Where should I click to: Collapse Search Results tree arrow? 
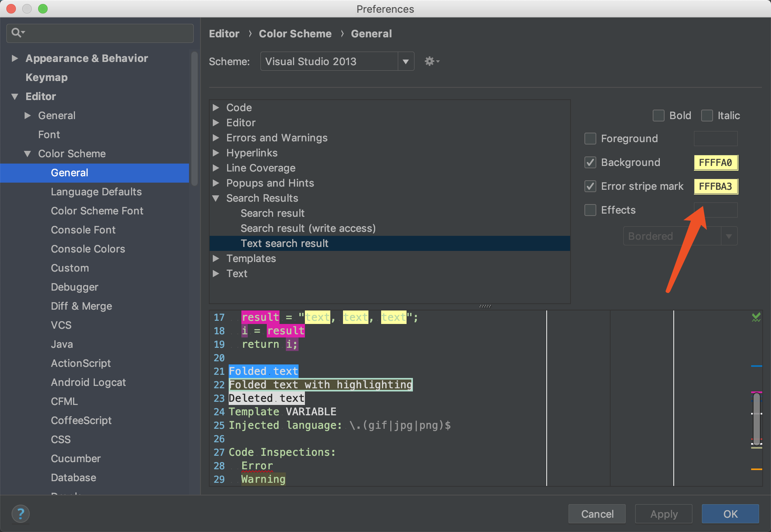[216, 198]
